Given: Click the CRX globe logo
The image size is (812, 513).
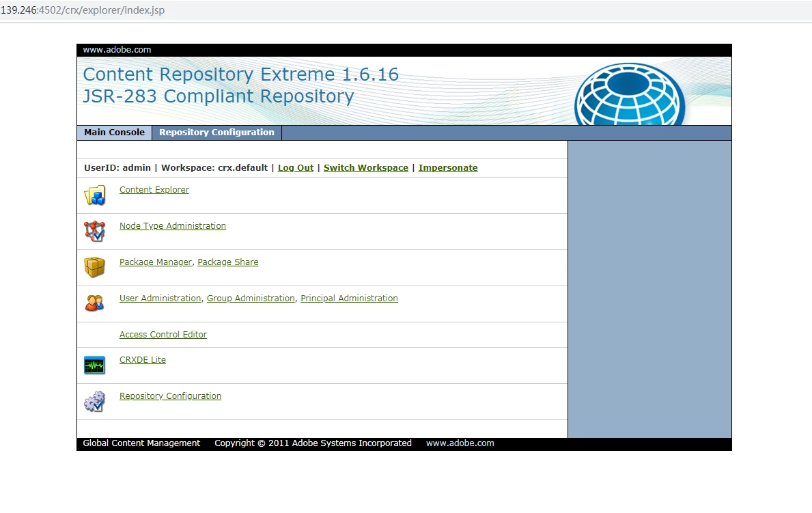Looking at the screenshot, I should tap(630, 94).
